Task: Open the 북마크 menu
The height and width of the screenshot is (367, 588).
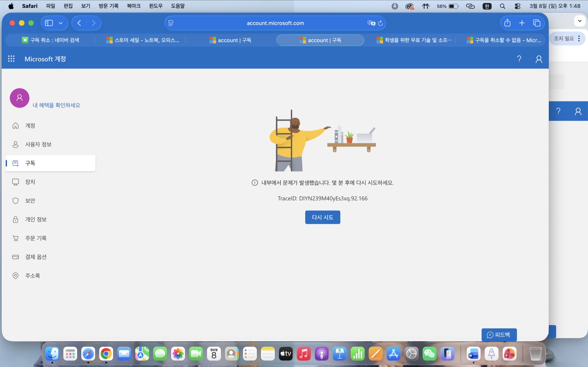Action: click(x=134, y=6)
